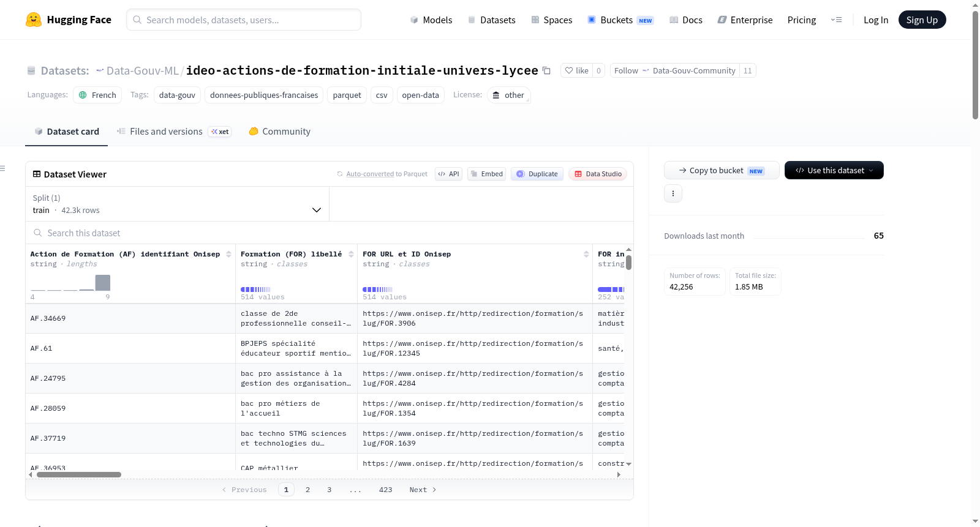This screenshot has width=980, height=527.
Task: Click the Hugging Face logo
Action: click(x=68, y=20)
